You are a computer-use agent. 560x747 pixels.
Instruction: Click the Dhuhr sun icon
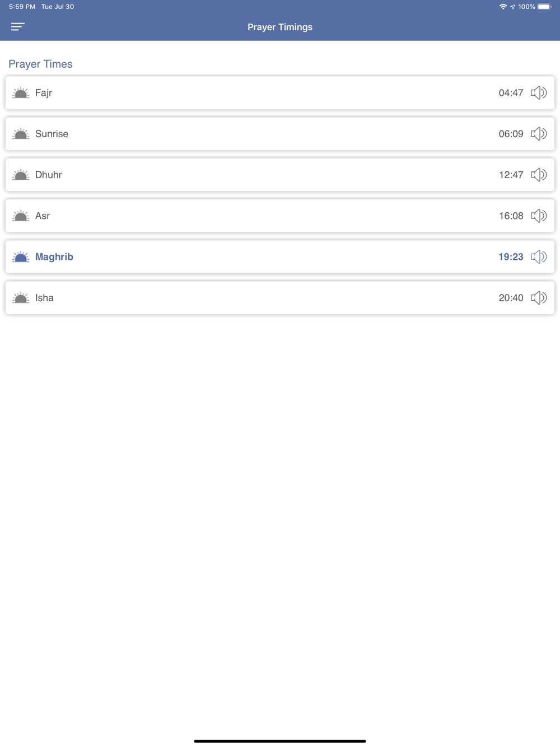click(x=21, y=175)
